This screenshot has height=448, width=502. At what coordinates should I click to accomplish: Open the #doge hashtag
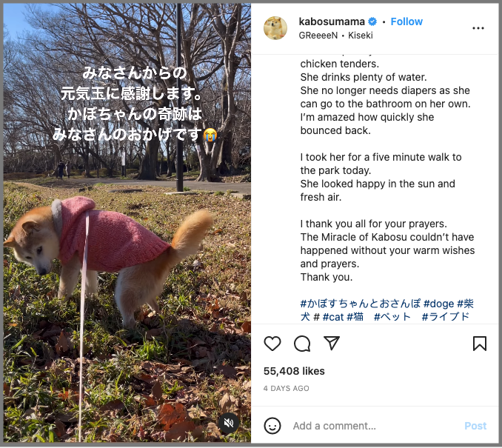438,304
